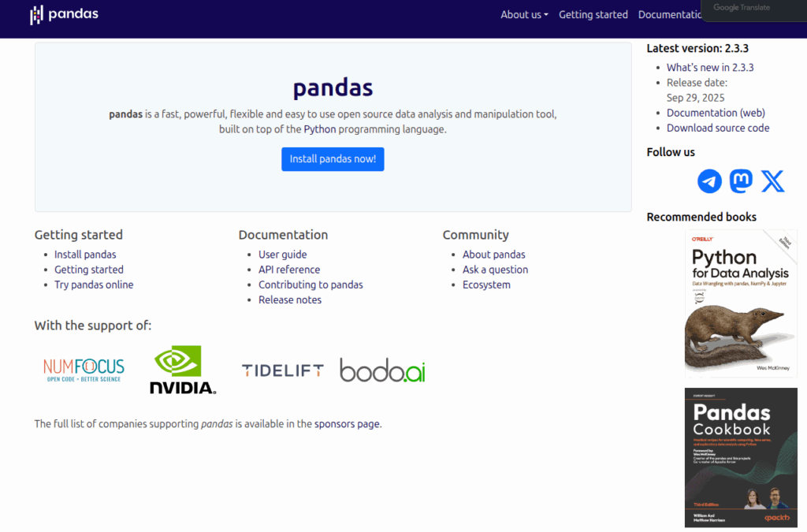This screenshot has width=807, height=532.
Task: Open the User guide link
Action: pyautogui.click(x=282, y=255)
